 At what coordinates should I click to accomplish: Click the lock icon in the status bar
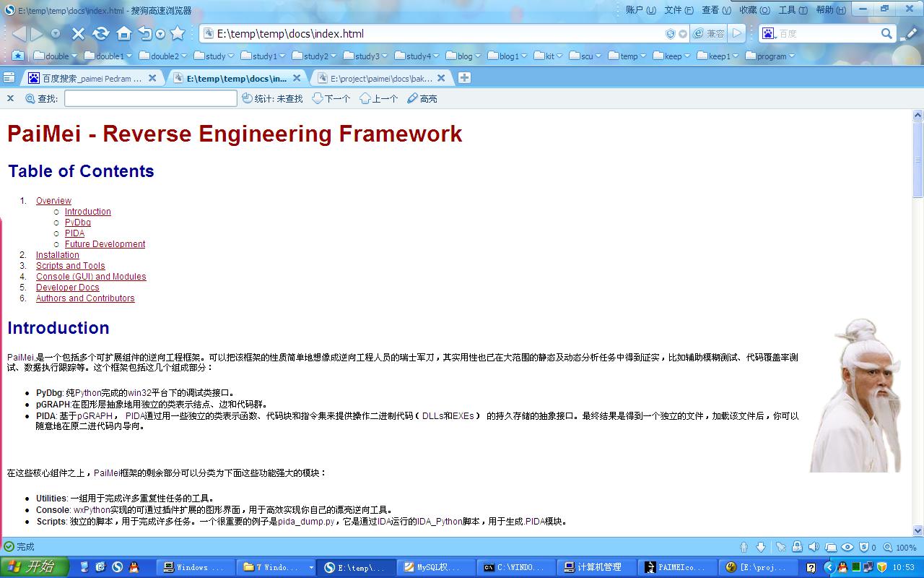coord(797,547)
